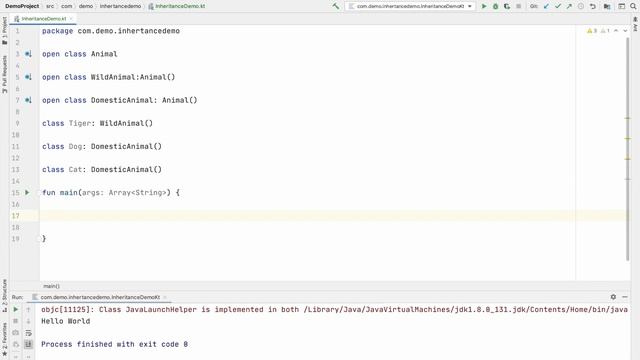
Task: Select the InheritanceDemo.kt editor tab
Action: click(x=44, y=19)
